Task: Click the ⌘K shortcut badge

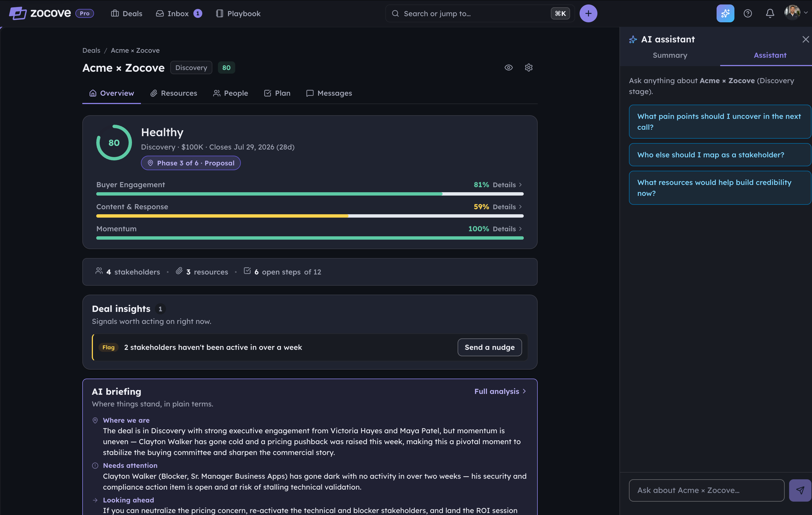Action: [560, 13]
